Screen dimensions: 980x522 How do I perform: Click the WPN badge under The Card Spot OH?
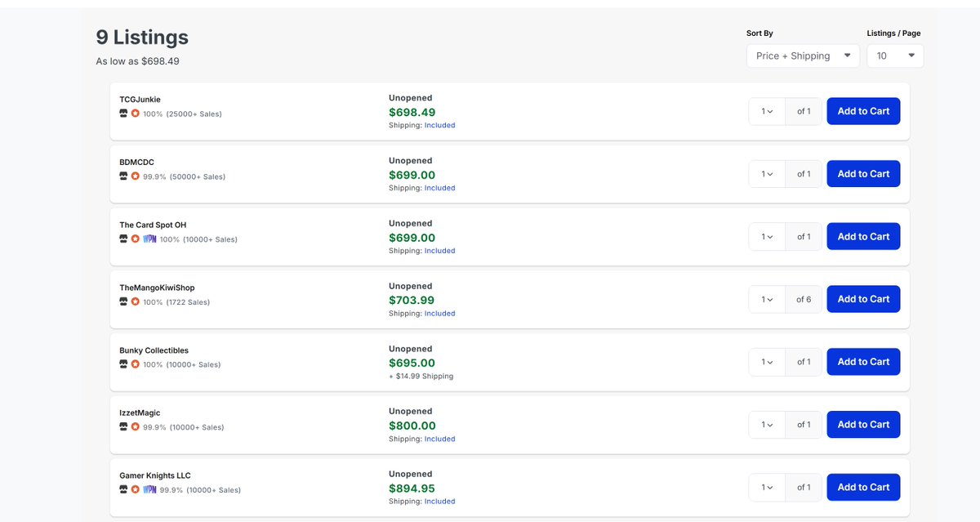coord(149,239)
